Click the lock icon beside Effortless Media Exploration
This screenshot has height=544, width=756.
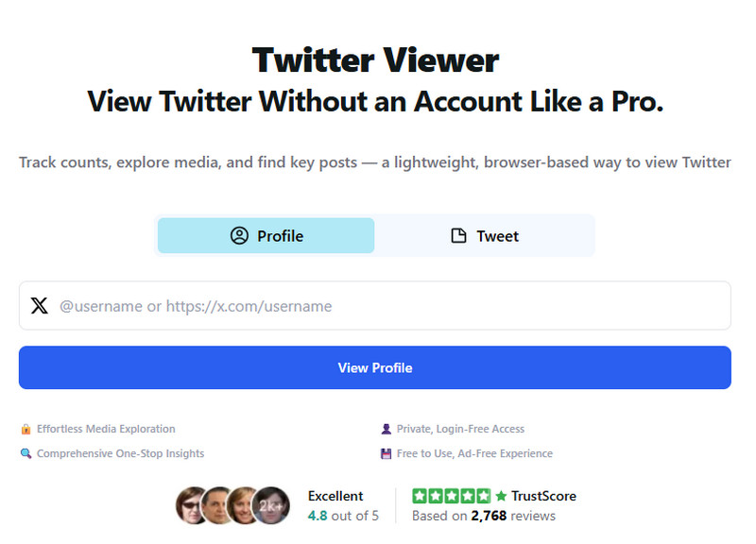pos(26,429)
